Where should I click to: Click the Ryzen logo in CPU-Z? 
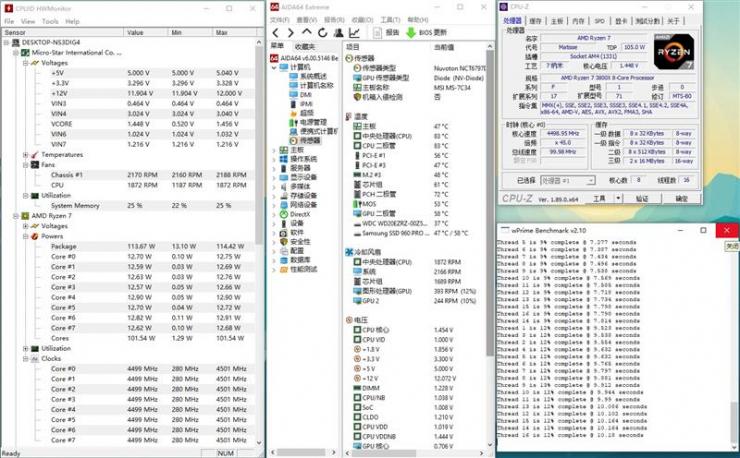(x=673, y=51)
